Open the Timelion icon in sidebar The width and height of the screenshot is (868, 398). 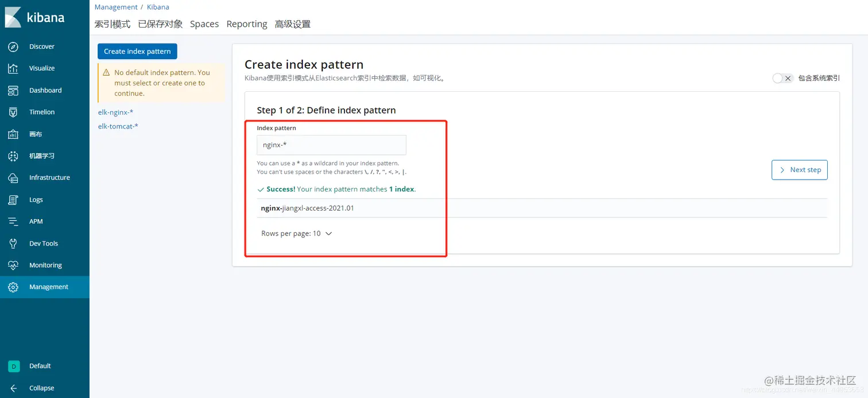(x=13, y=112)
